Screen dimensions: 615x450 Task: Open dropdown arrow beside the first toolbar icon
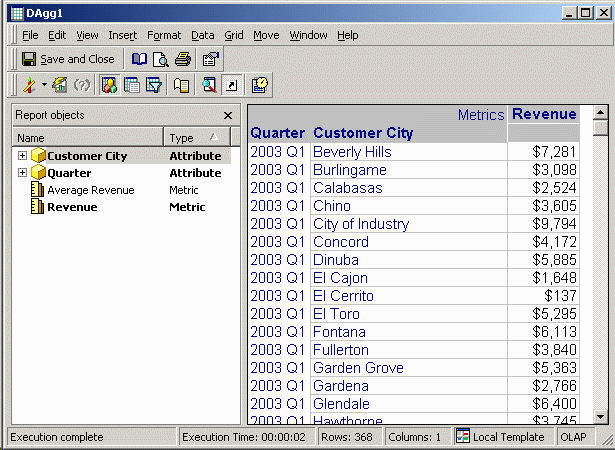pyautogui.click(x=44, y=86)
